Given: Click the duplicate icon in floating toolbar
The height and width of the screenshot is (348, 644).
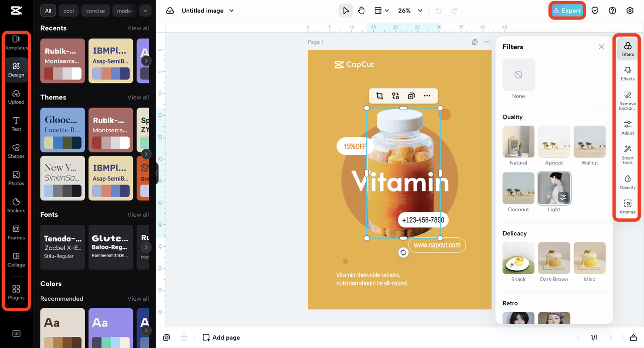Looking at the screenshot, I should pyautogui.click(x=411, y=96).
